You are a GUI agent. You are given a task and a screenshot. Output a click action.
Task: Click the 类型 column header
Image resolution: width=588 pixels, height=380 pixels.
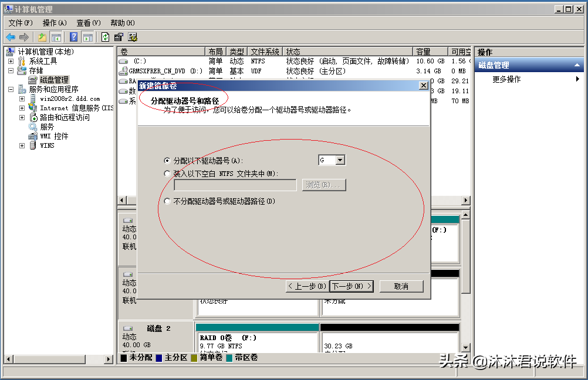(x=236, y=52)
